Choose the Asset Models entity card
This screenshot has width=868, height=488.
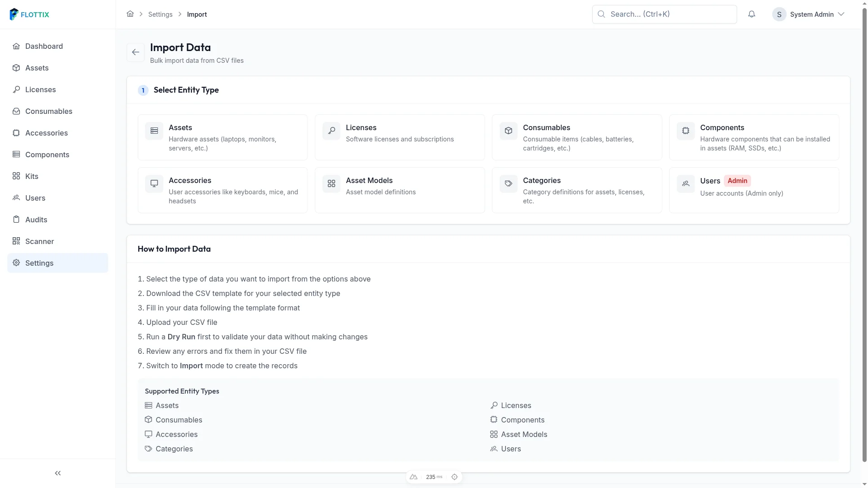pos(400,190)
